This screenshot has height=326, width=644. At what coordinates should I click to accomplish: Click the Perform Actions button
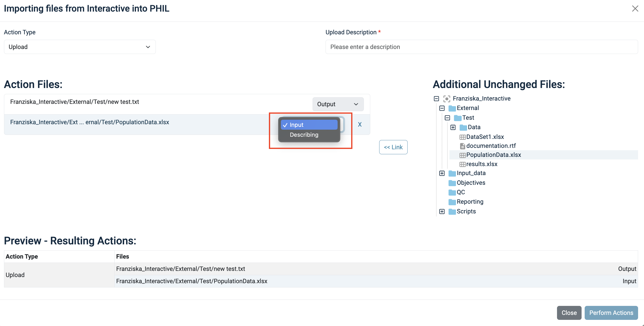[x=611, y=313]
